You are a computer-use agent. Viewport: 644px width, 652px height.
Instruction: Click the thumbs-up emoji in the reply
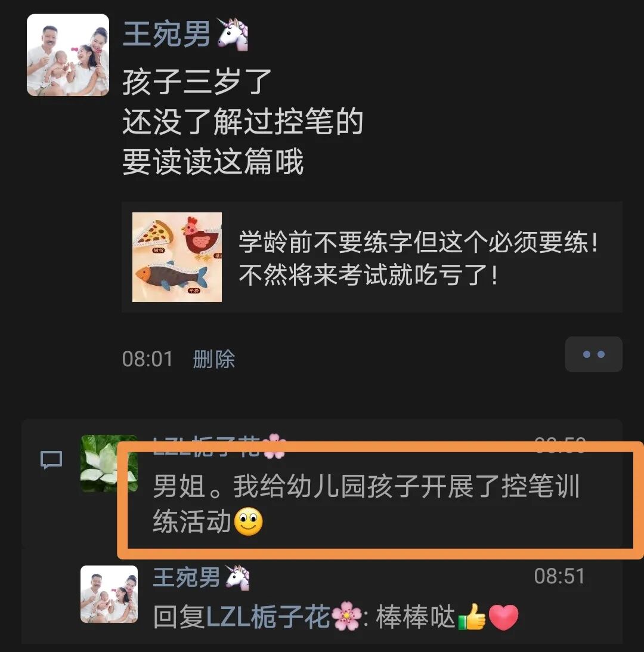[x=472, y=617]
